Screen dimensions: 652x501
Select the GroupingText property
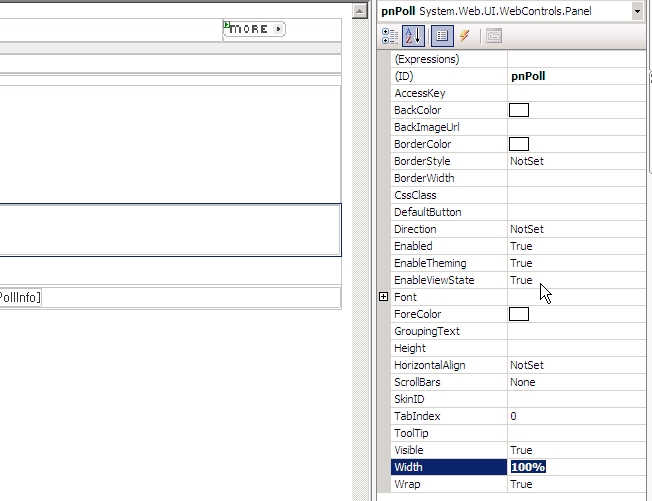click(x=427, y=331)
